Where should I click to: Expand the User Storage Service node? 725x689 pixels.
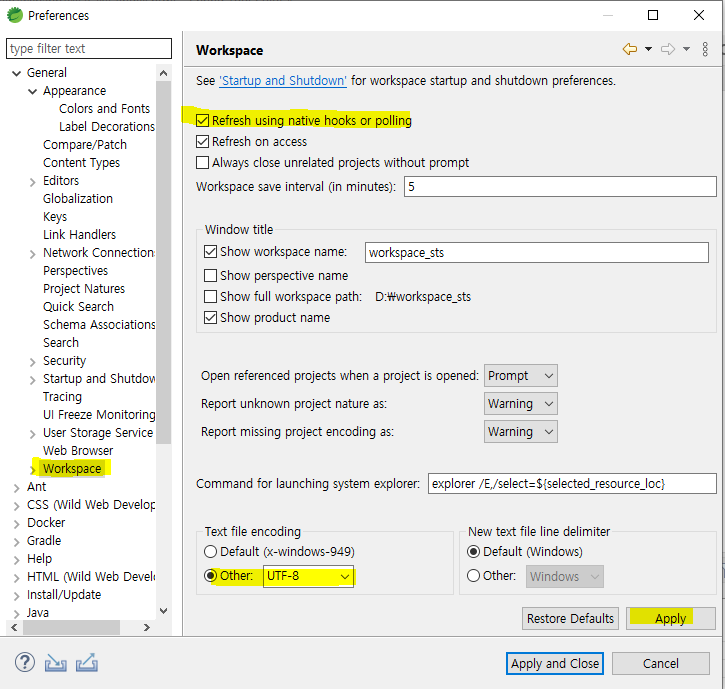(32, 434)
